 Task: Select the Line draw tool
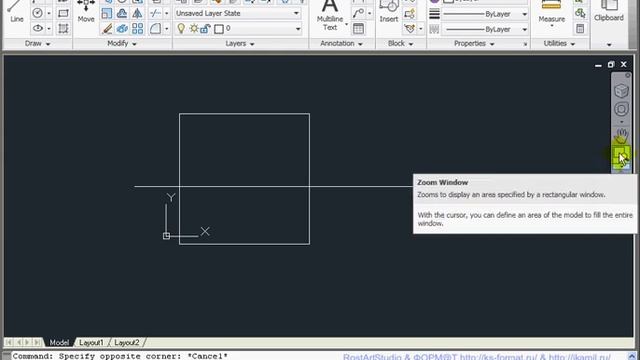(x=16, y=12)
